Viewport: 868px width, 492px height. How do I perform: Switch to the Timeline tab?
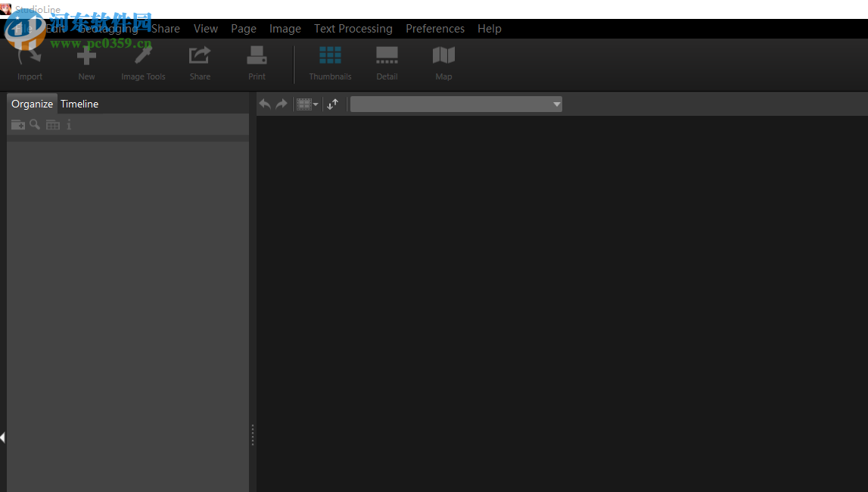point(79,104)
